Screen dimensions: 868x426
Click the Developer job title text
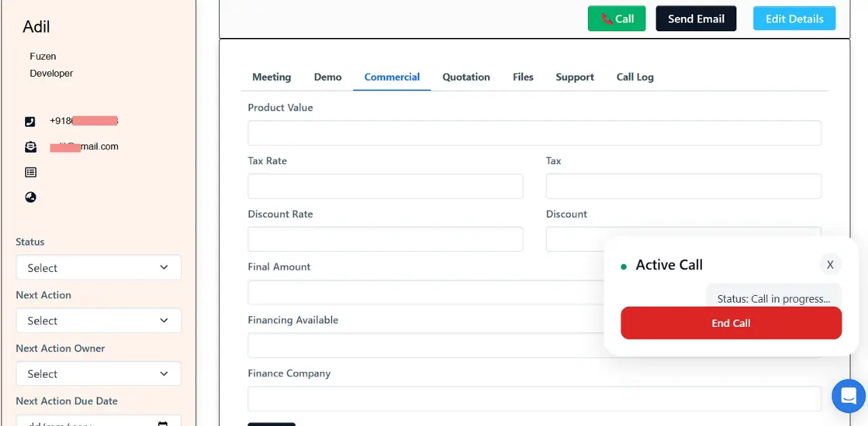point(52,73)
